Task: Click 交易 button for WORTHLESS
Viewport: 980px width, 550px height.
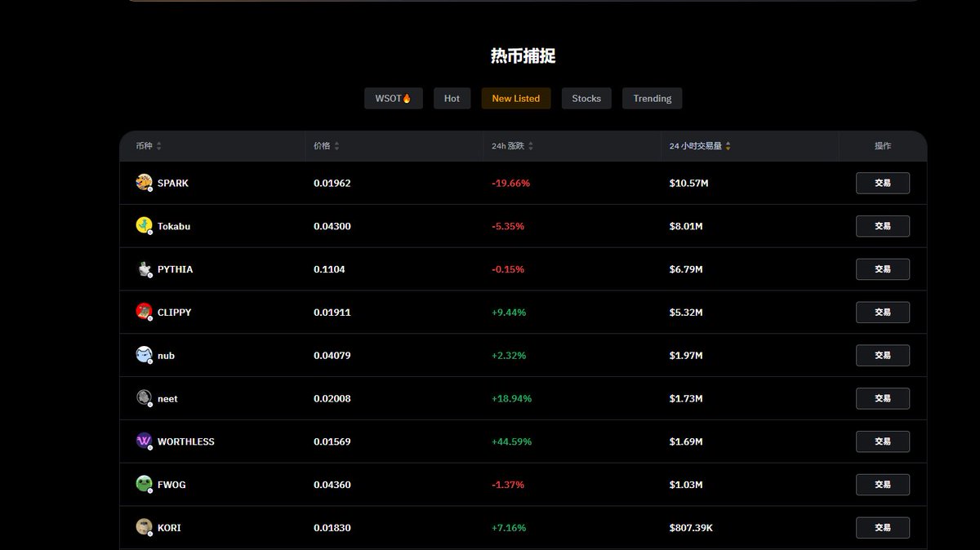Action: point(883,441)
